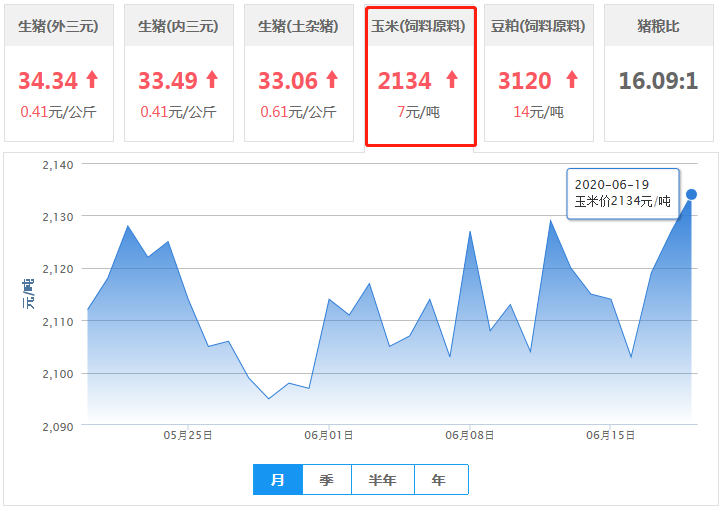724x512 pixels.
Task: Click the up arrow beside 3120
Action: 571,80
